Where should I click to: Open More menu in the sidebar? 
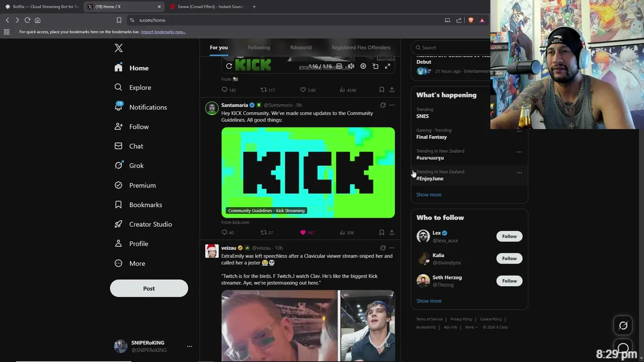point(130,263)
